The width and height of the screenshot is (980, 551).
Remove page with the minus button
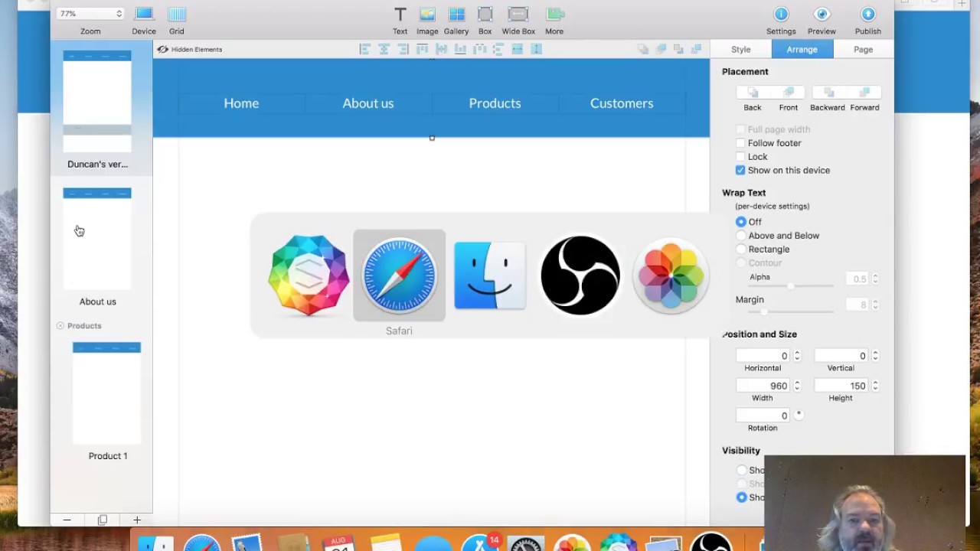point(67,520)
